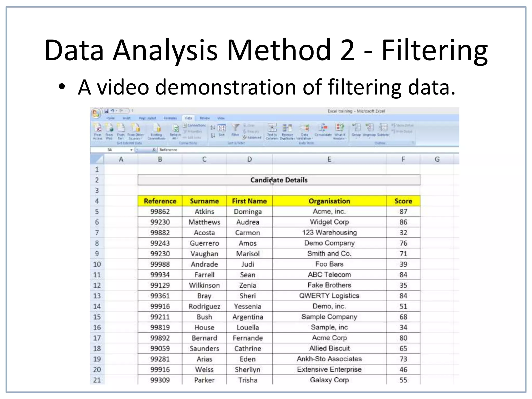Click the Edit Links button

coord(192,137)
